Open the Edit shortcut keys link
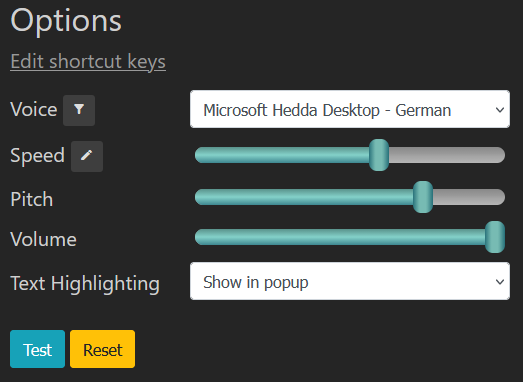 (x=88, y=62)
